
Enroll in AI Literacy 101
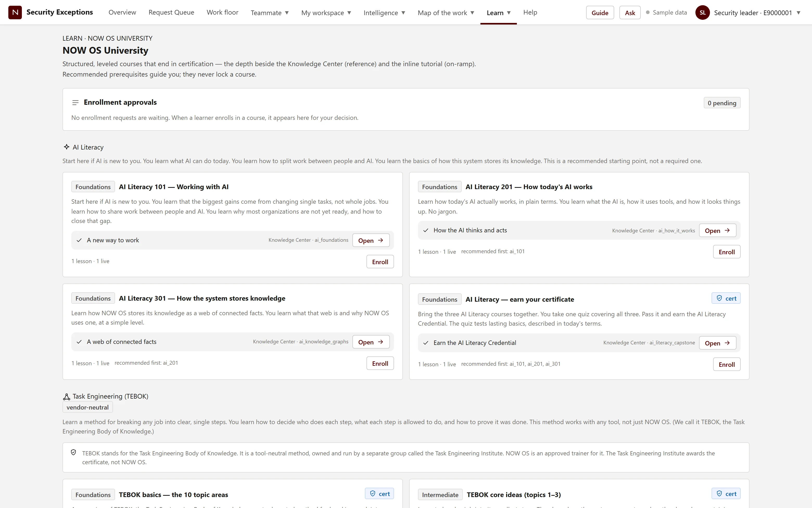click(380, 262)
